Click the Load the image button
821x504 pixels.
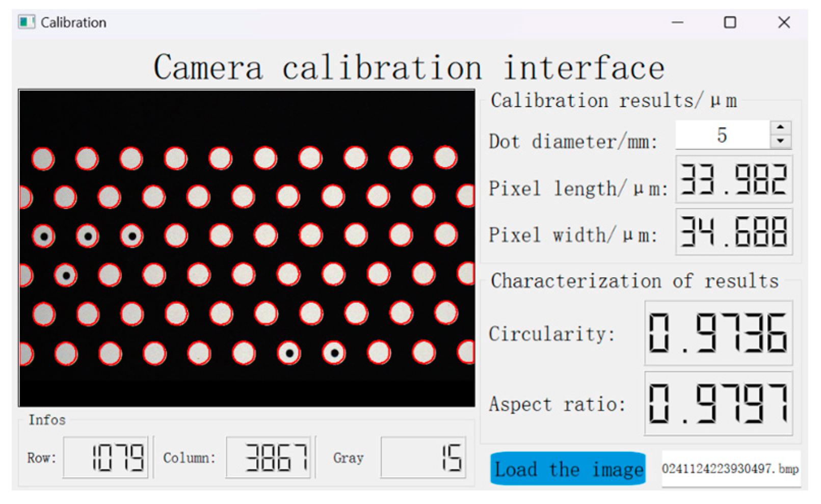pyautogui.click(x=568, y=468)
